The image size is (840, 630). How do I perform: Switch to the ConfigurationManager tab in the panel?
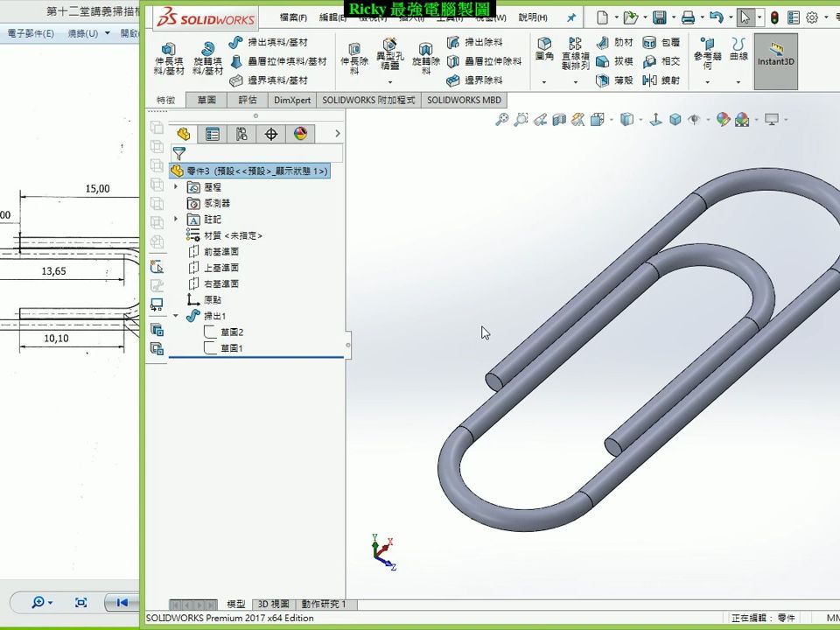(x=242, y=133)
